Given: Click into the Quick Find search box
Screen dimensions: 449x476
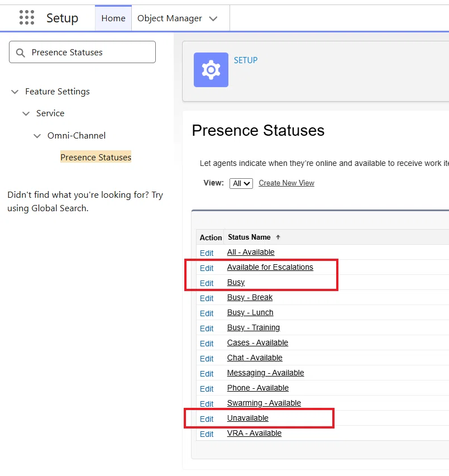Looking at the screenshot, I should click(x=82, y=52).
